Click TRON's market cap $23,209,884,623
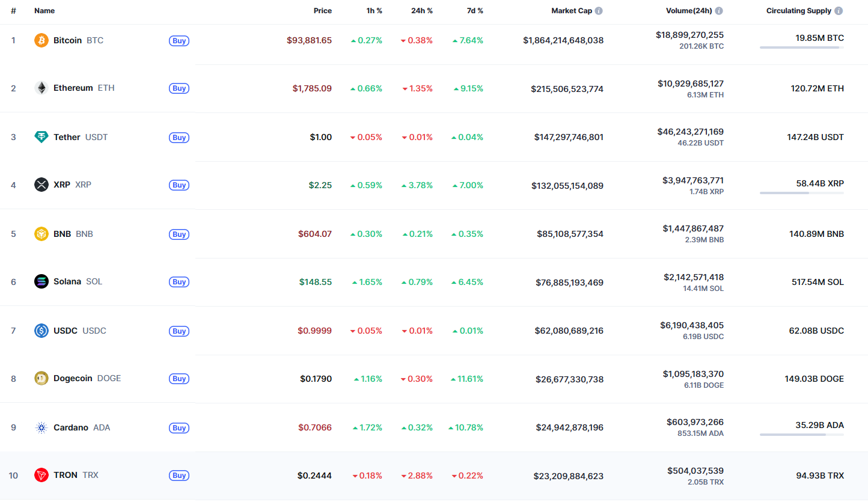The image size is (868, 502). point(568,476)
